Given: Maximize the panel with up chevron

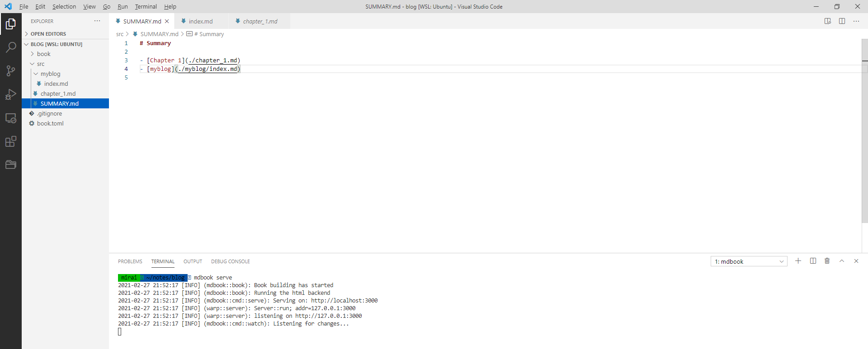Looking at the screenshot, I should tap(842, 261).
